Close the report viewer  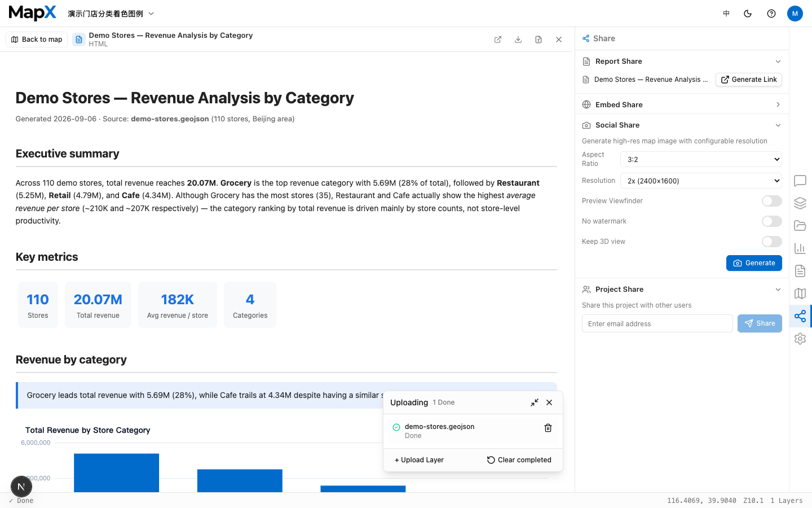(x=559, y=40)
